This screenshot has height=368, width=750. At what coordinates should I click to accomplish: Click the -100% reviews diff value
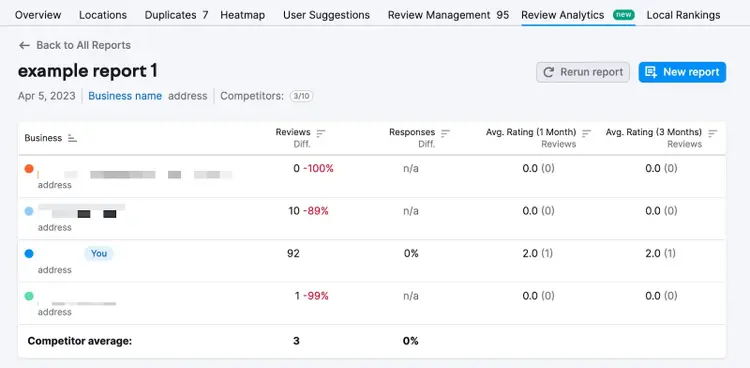click(x=318, y=168)
